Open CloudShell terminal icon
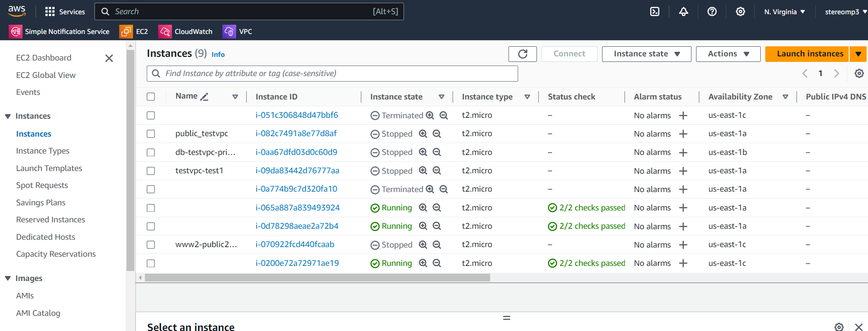 pos(655,11)
